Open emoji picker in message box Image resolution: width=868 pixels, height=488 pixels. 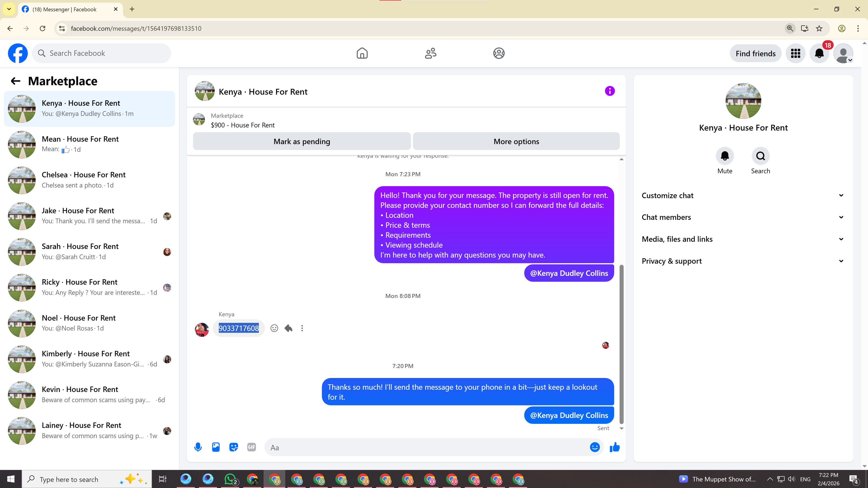coord(595,447)
